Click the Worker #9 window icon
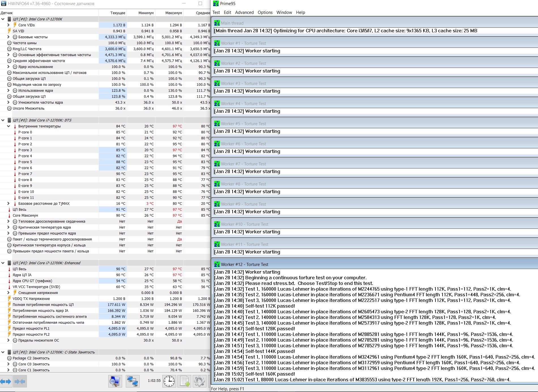The height and width of the screenshot is (392, 538). [x=217, y=204]
